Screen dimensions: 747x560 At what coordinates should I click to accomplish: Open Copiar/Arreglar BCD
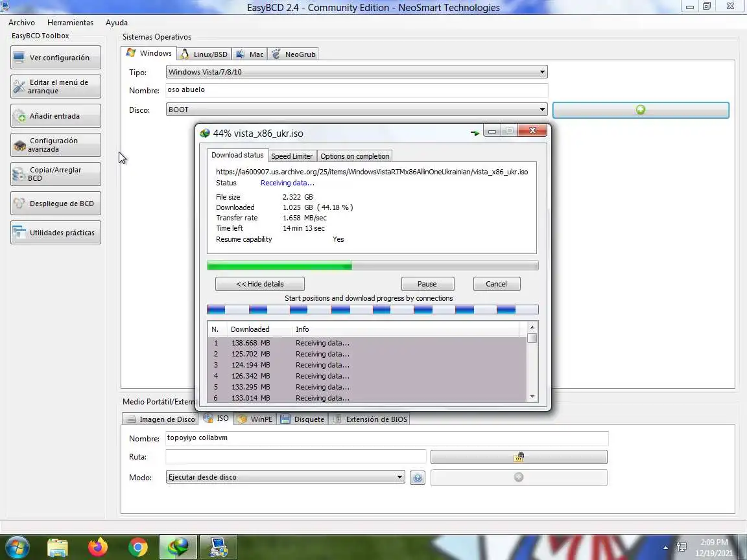click(x=56, y=174)
